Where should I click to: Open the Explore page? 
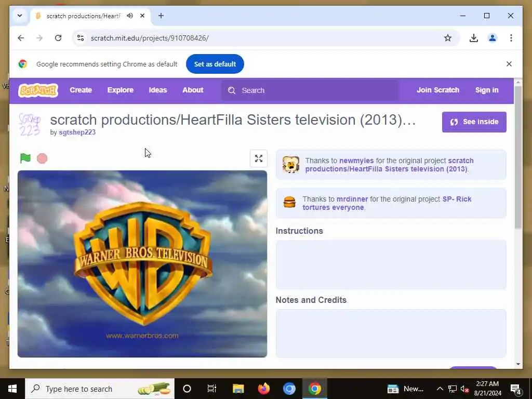click(121, 90)
